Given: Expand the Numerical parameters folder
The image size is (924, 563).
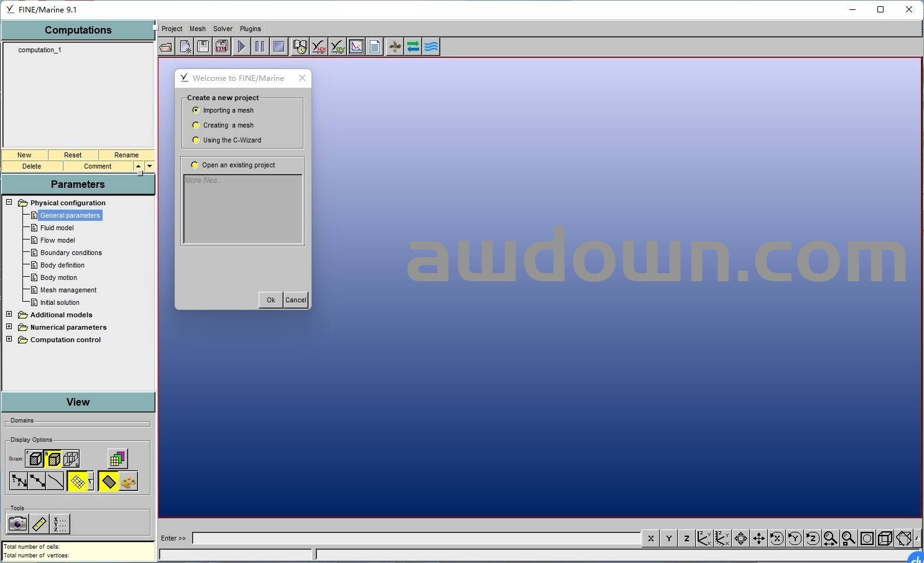Looking at the screenshot, I should 9,327.
